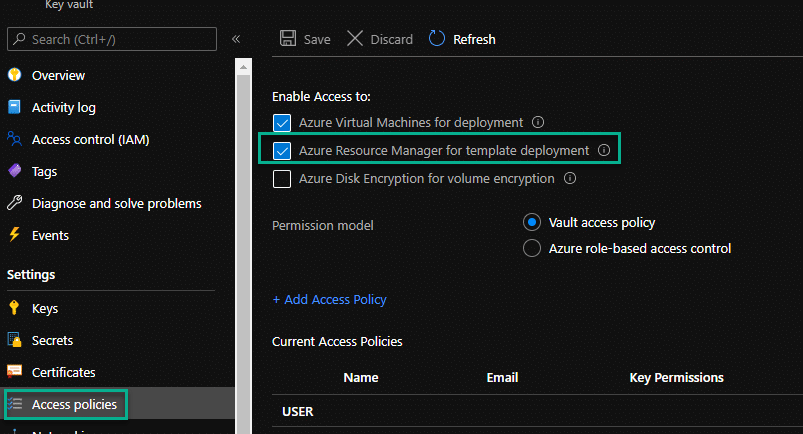Collapse the sidebar with double chevron
The width and height of the screenshot is (803, 434).
coord(236,39)
